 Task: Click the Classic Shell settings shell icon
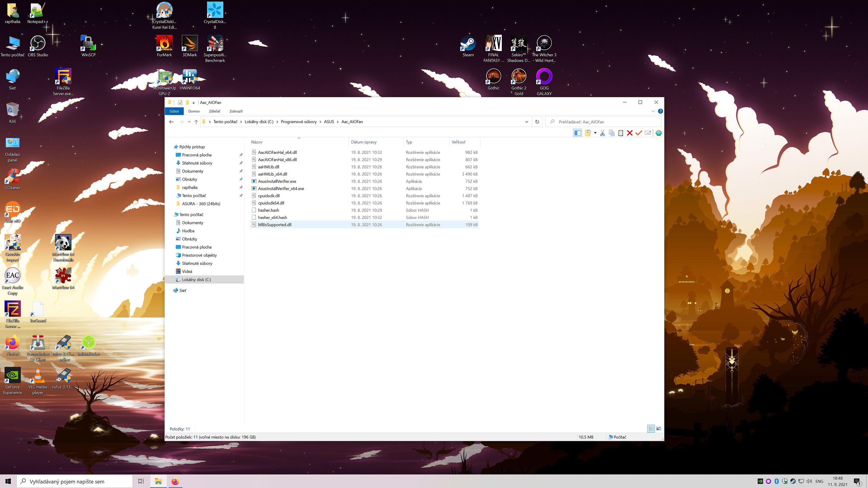659,133
